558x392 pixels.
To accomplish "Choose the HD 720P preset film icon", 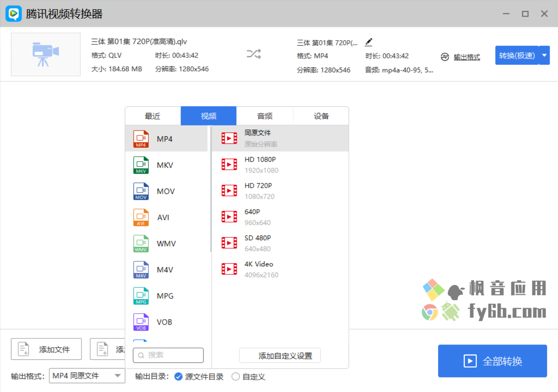I will click(x=229, y=190).
